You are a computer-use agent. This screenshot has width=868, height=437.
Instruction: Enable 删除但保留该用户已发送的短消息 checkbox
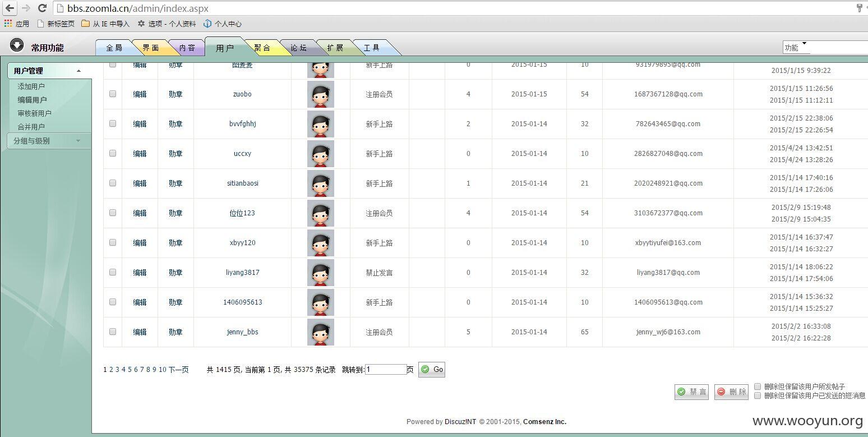tap(758, 395)
